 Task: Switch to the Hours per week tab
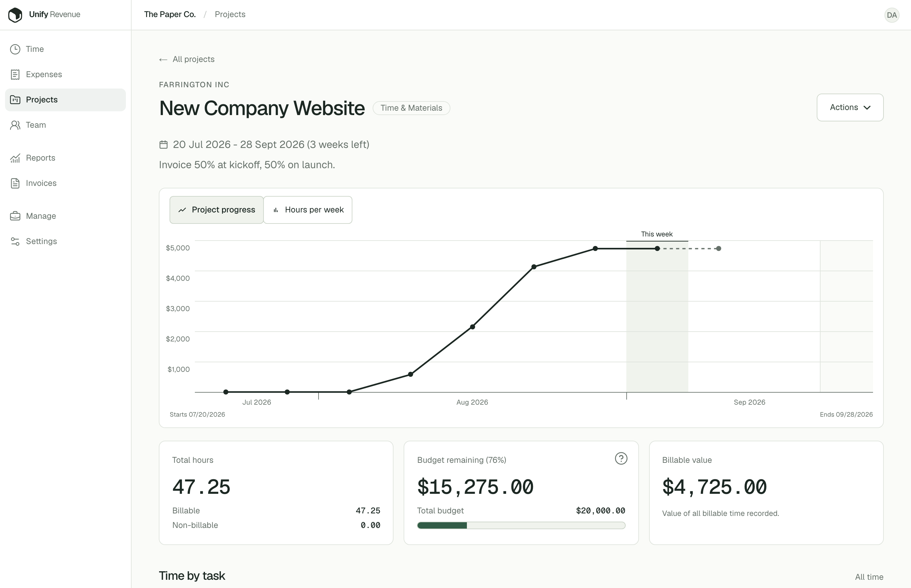(307, 210)
